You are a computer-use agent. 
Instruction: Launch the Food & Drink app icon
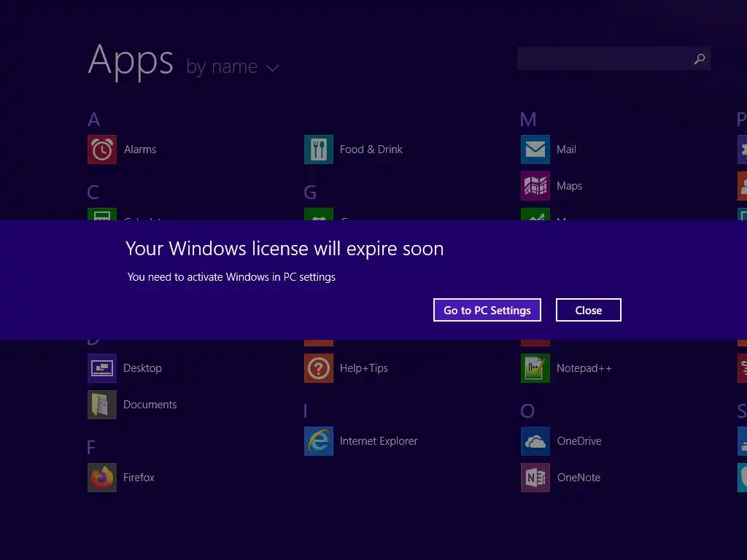click(319, 149)
